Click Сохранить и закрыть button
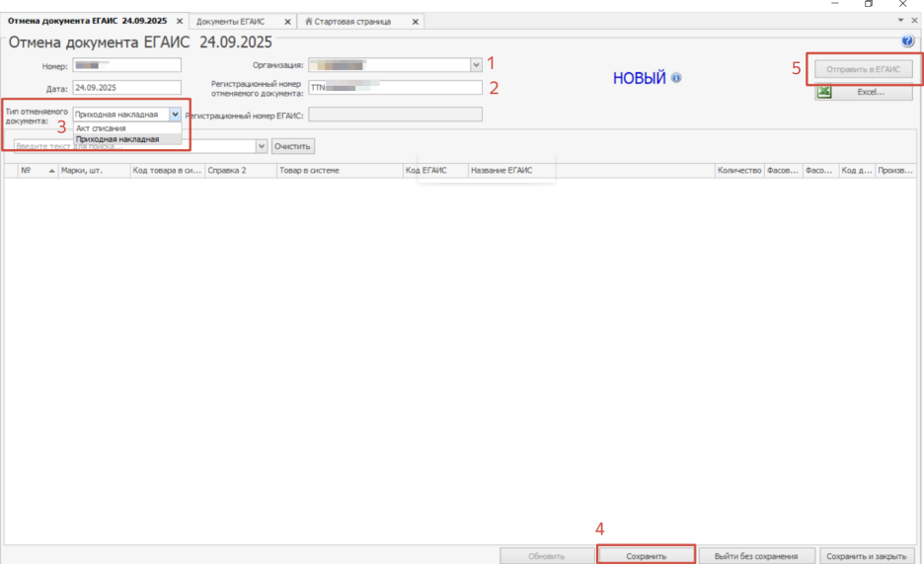The width and height of the screenshot is (924, 565). [x=867, y=556]
